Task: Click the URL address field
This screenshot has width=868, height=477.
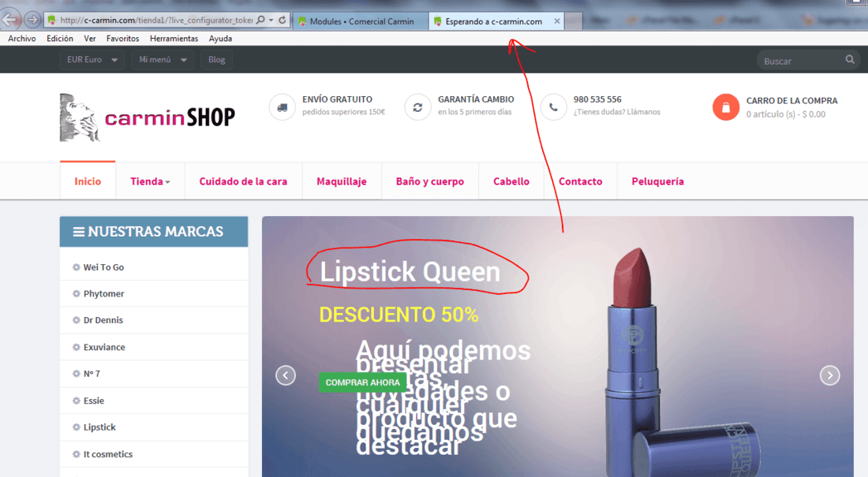Action: (x=155, y=20)
